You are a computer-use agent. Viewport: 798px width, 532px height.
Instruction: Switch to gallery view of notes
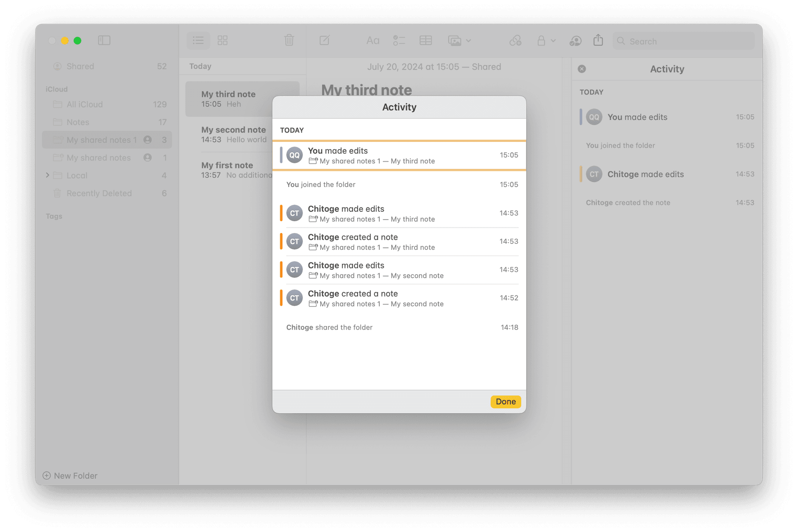[x=223, y=40]
